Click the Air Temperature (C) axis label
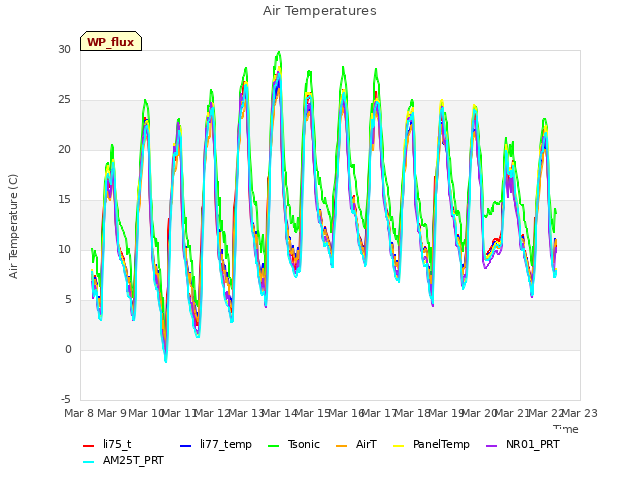The image size is (640, 480). pos(13,227)
